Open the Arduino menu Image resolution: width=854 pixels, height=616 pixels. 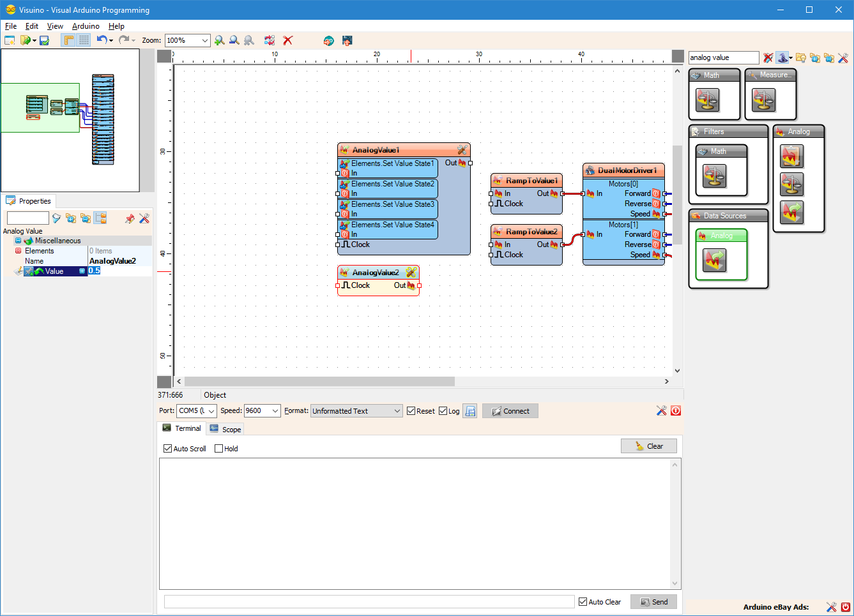click(x=85, y=26)
